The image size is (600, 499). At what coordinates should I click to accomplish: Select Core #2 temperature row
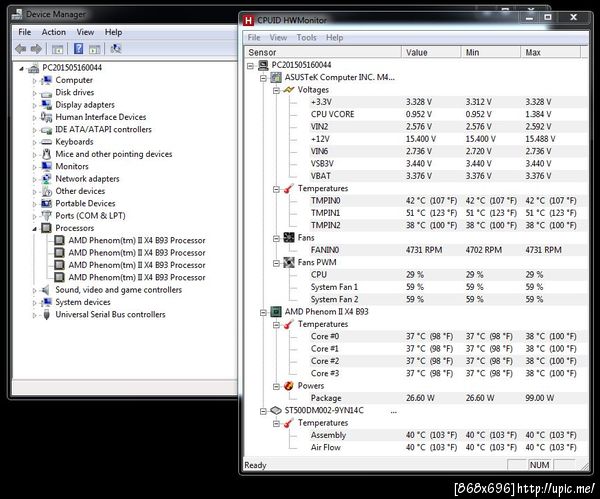pyautogui.click(x=448, y=361)
